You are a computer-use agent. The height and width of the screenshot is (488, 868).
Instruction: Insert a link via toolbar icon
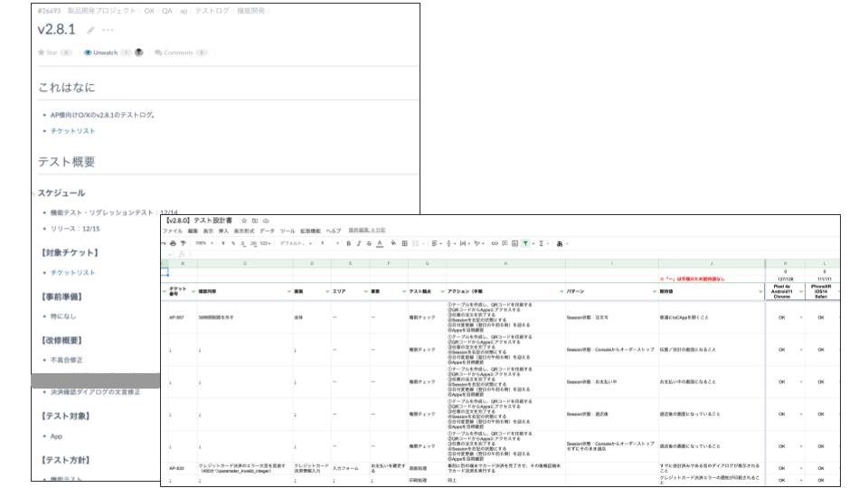(x=495, y=243)
